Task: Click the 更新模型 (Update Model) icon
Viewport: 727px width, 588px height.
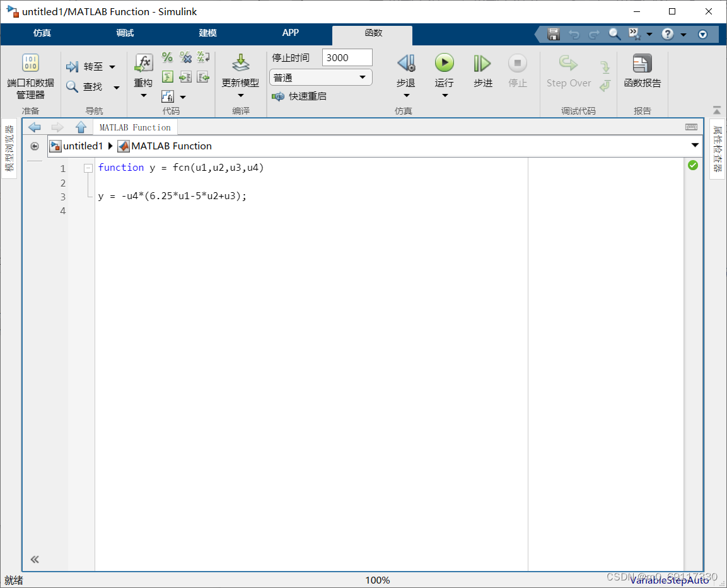Action: (241, 63)
